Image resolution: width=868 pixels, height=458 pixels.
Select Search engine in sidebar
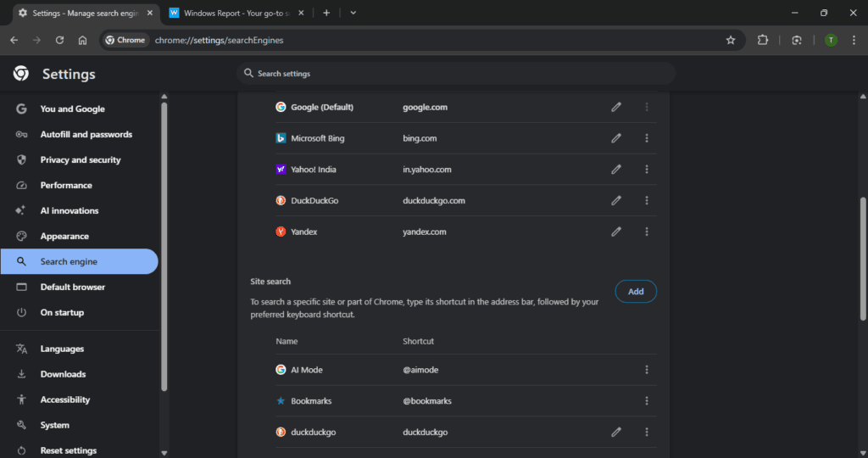tap(79, 261)
